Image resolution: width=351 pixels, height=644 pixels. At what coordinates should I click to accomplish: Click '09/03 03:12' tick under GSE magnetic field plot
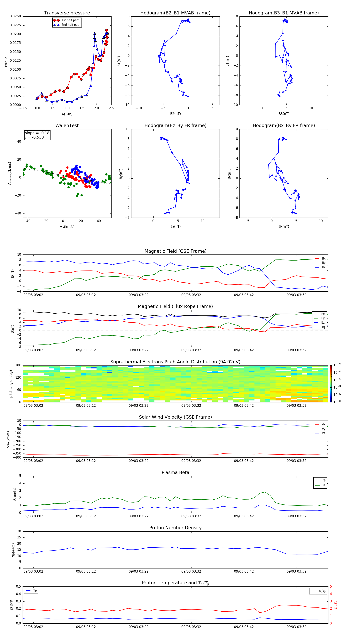(x=86, y=295)
